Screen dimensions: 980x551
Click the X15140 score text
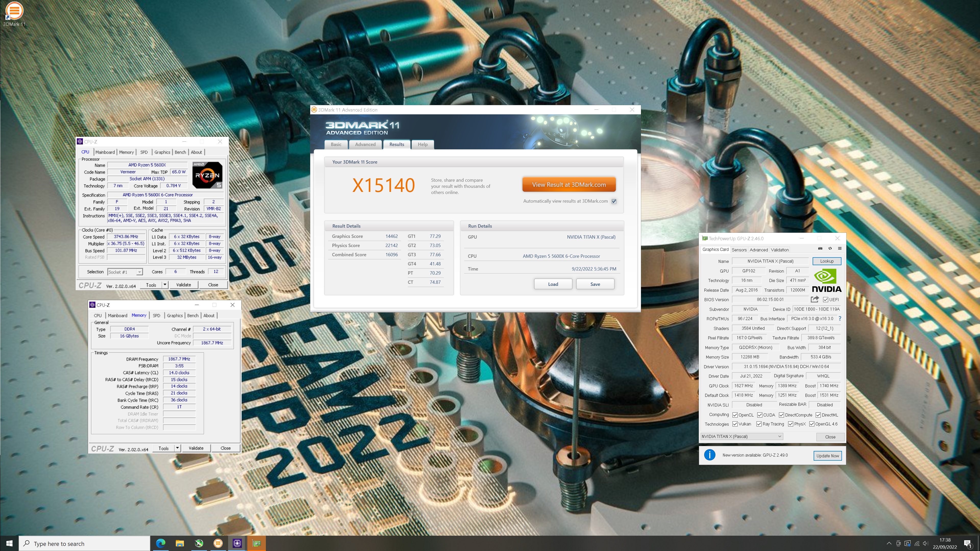[x=383, y=185]
